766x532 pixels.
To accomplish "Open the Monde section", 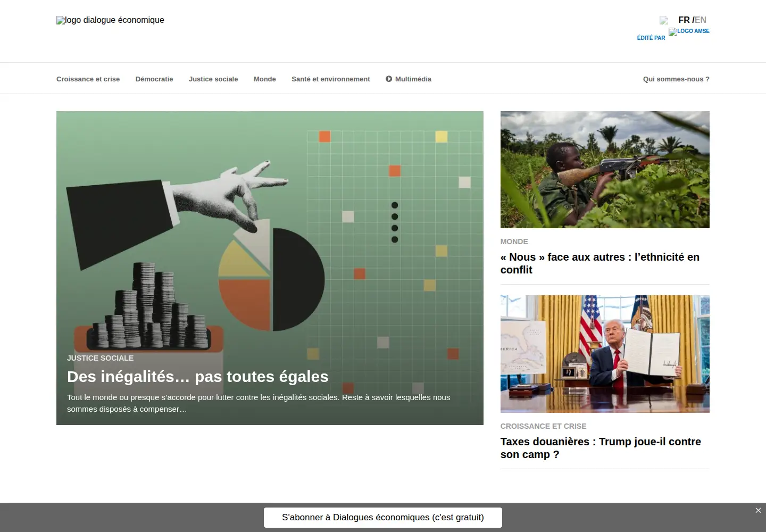I will pyautogui.click(x=265, y=79).
